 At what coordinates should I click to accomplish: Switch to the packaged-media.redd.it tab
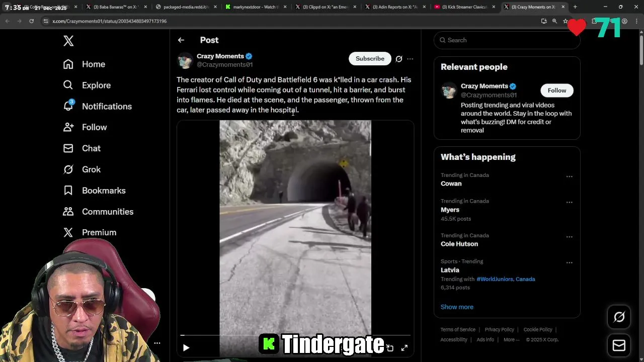click(185, 7)
